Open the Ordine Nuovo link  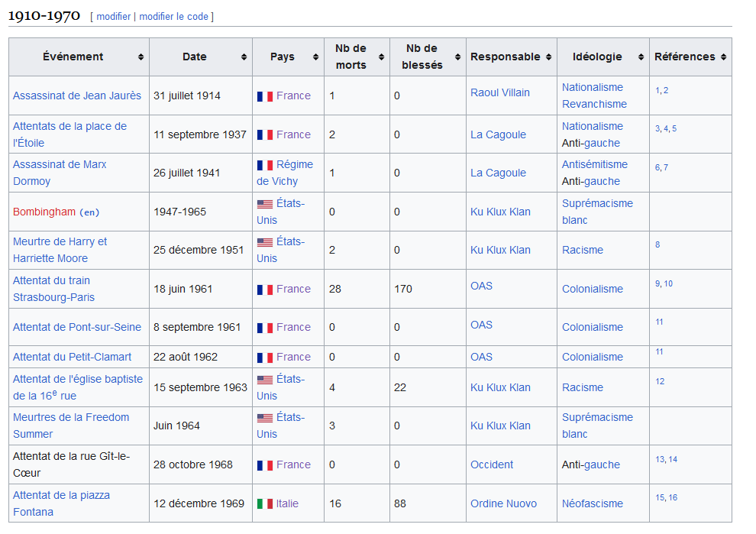(503, 504)
